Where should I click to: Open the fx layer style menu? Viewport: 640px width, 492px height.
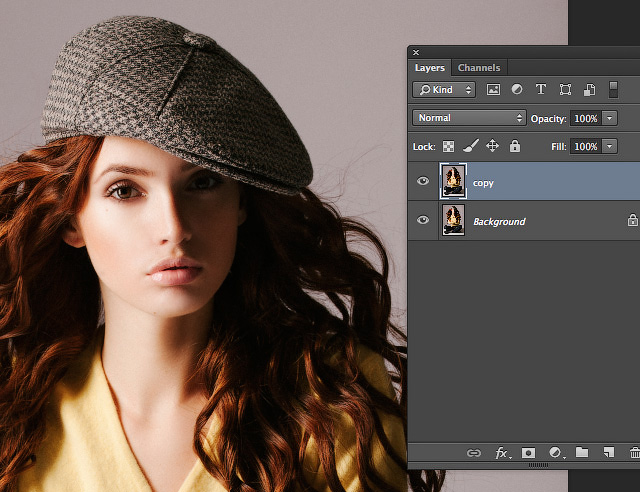(502, 453)
